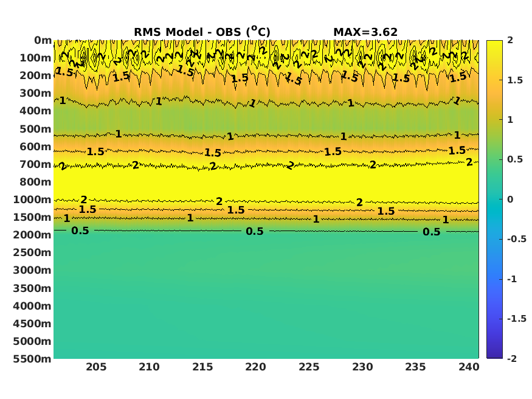This screenshot has width=532, height=399.
Task: Click the '230' longitude axis tick label
Action: [362, 367]
